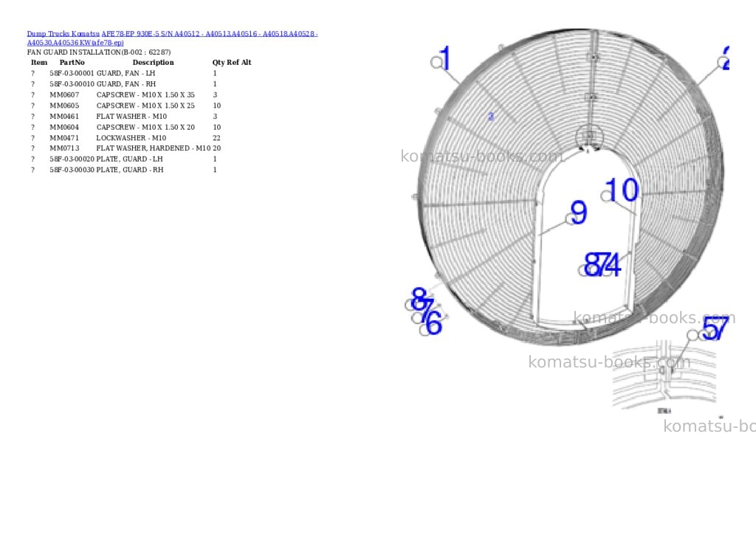Screen dimensions: 756x535
Task: Click the "Alt" column header
Action: coord(247,62)
